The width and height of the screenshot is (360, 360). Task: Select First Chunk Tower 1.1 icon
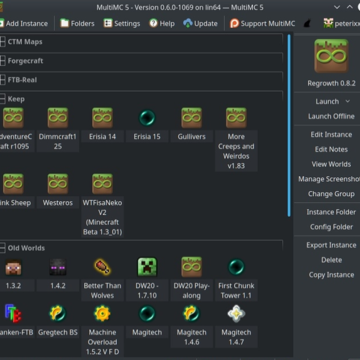236,267
